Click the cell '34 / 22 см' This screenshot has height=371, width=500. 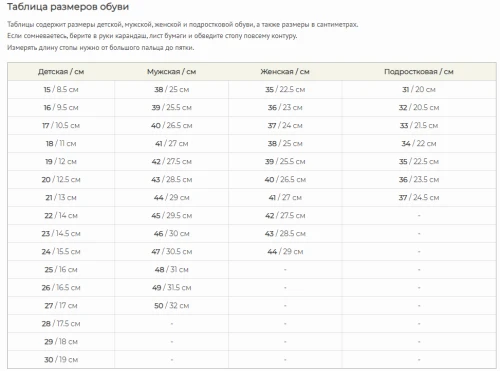(419, 144)
